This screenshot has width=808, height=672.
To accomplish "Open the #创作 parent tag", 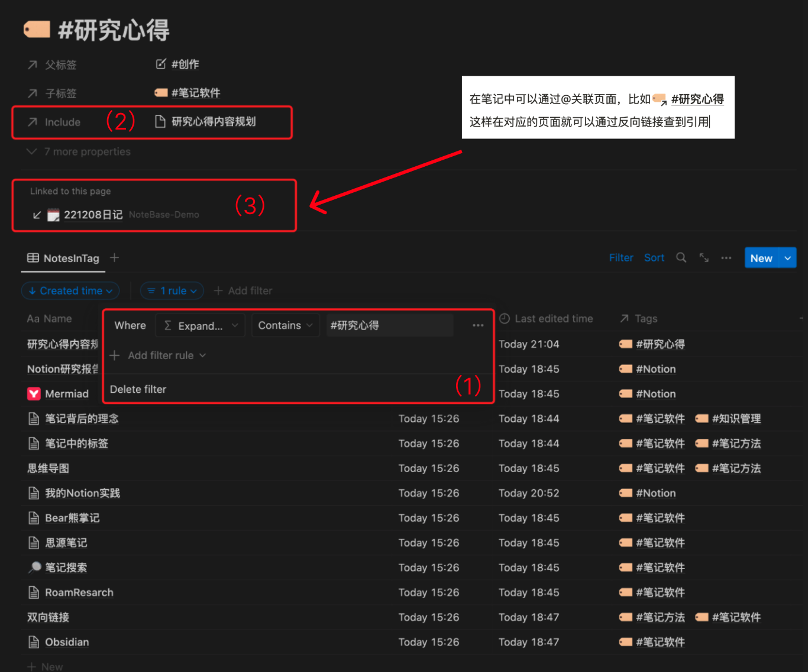I will pos(185,64).
